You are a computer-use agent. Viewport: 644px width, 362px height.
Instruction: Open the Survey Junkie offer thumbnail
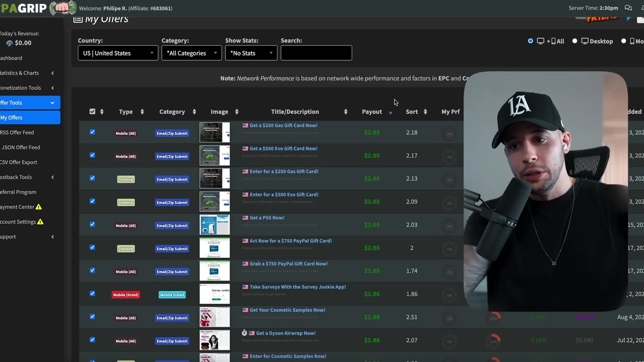point(214,294)
